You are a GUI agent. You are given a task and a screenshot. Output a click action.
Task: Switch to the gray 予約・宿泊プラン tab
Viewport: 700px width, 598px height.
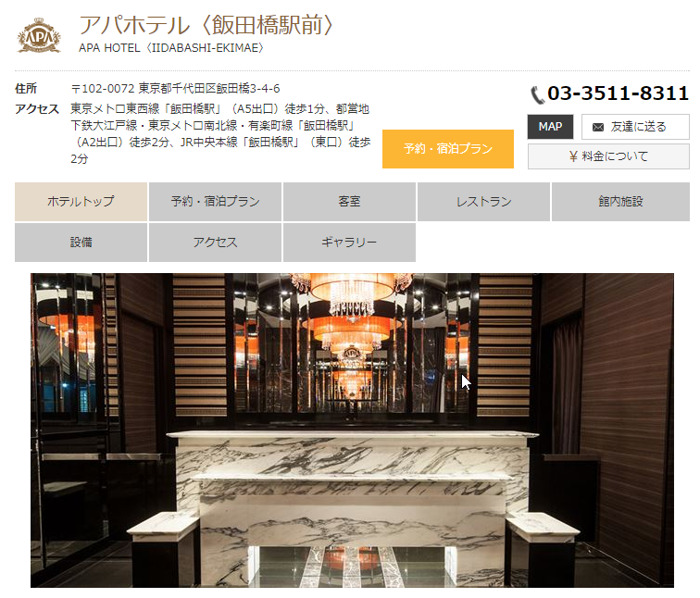click(215, 201)
